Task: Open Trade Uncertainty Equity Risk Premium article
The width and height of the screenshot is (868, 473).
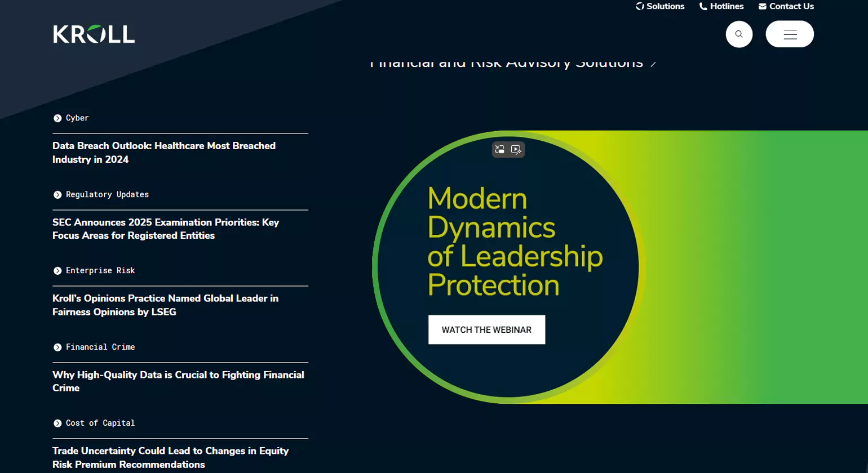Action: (170, 458)
